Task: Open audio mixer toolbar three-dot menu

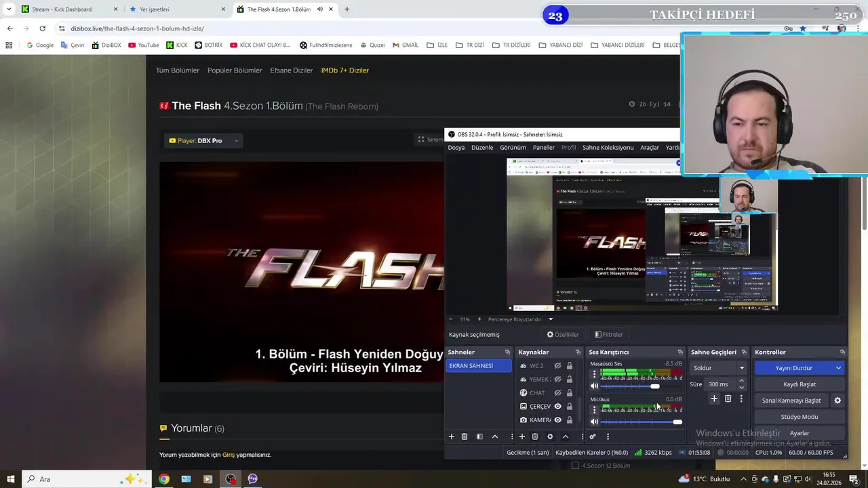Action: point(608,436)
